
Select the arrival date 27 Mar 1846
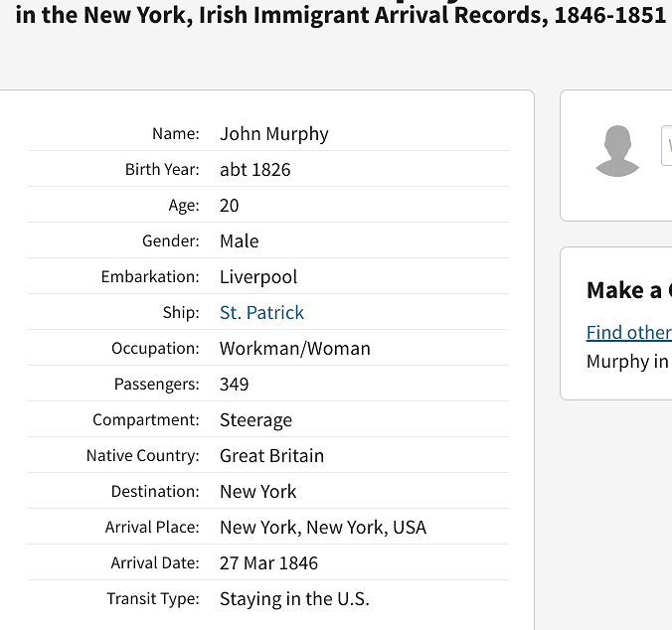(268, 563)
